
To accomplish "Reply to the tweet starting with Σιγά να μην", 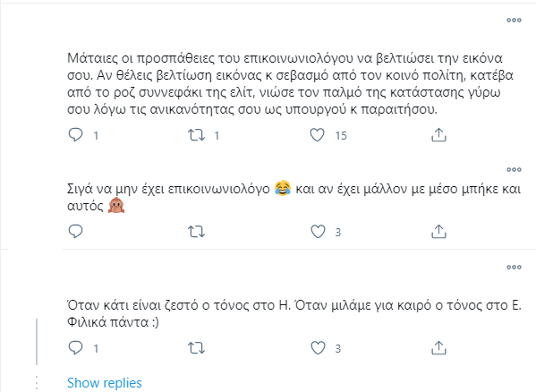I will coord(75,232).
